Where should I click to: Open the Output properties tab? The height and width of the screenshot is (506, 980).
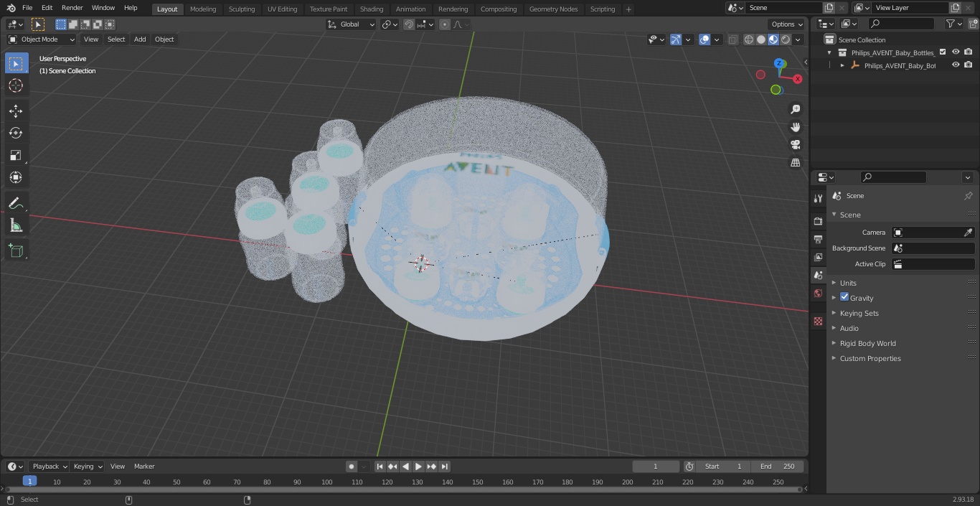(x=818, y=239)
